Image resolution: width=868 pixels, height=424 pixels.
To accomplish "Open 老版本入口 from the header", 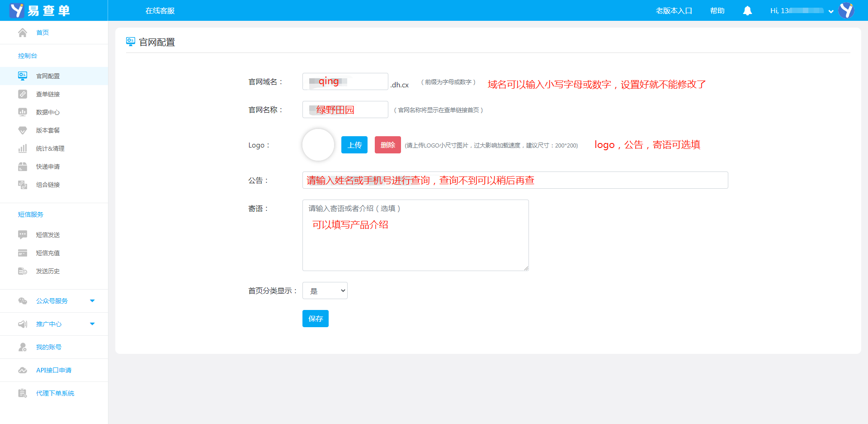I will [674, 11].
